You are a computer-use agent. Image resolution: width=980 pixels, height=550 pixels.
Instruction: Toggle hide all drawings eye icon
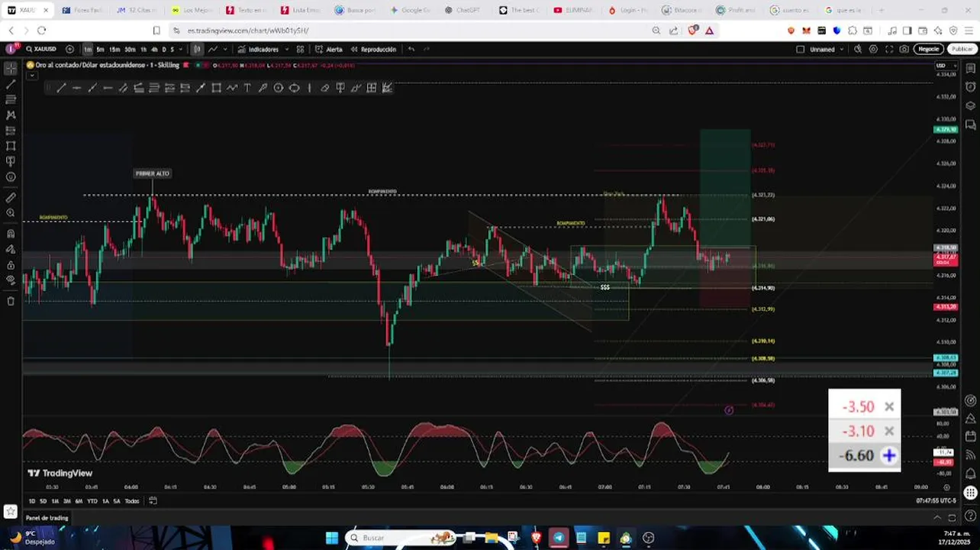[11, 280]
